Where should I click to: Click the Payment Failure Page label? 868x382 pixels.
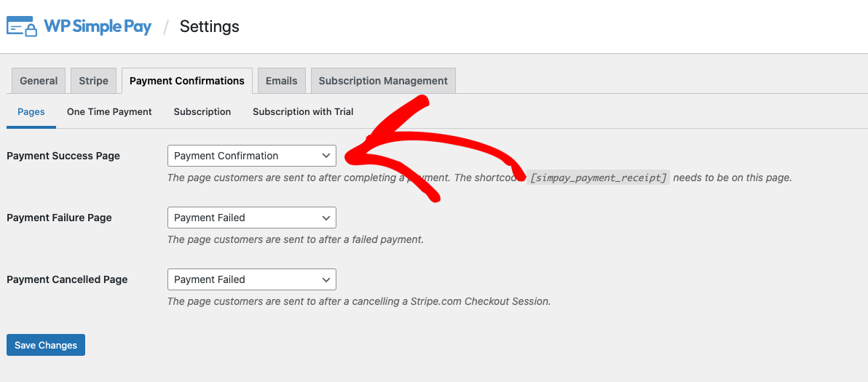coord(59,218)
